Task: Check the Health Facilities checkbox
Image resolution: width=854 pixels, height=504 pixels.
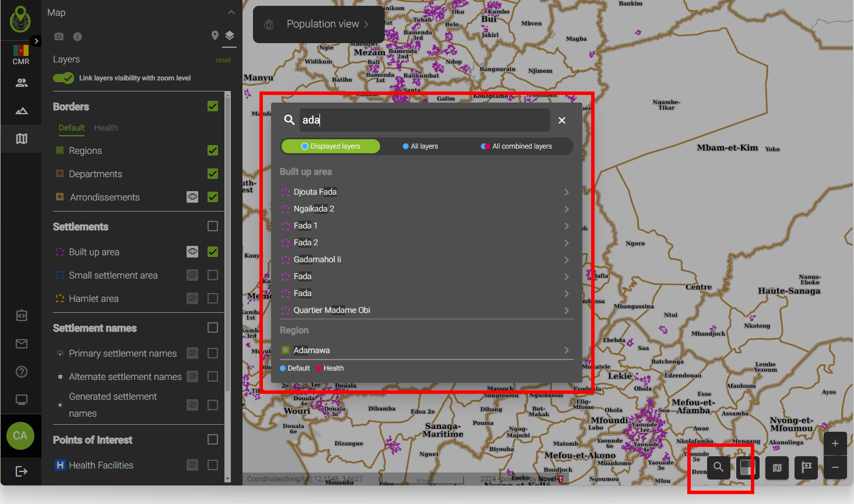Action: point(213,465)
